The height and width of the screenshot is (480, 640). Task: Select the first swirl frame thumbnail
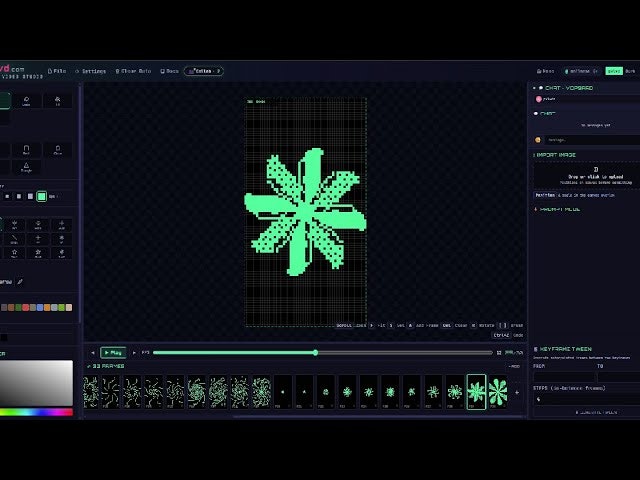click(91, 392)
